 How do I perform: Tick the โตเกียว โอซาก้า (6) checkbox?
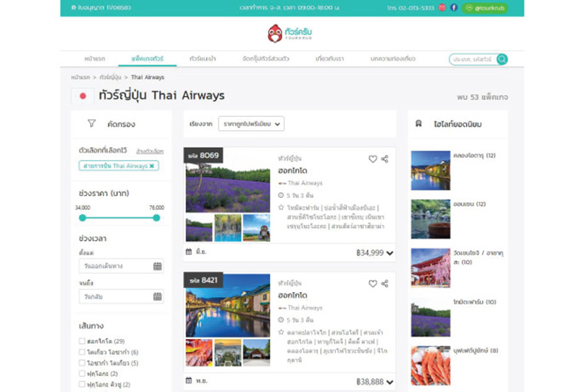point(82,352)
